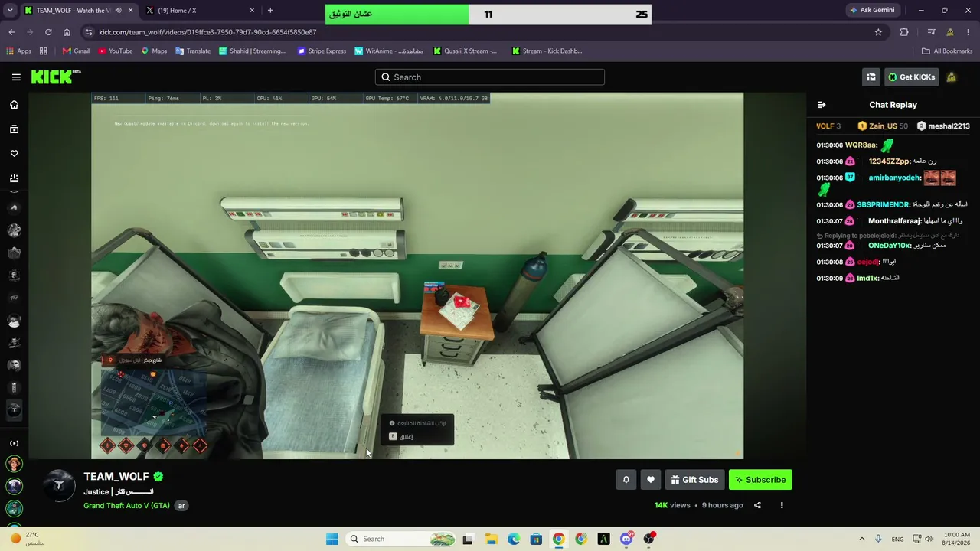Open chat user amirbanyodeh's name
Viewport: 980px width, 551px height.
click(895, 178)
